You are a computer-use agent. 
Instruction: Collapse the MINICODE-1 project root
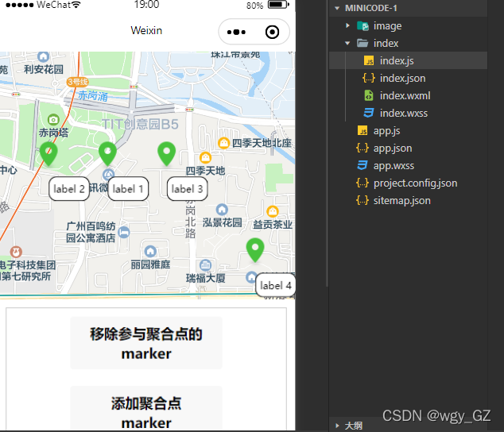[x=337, y=8]
